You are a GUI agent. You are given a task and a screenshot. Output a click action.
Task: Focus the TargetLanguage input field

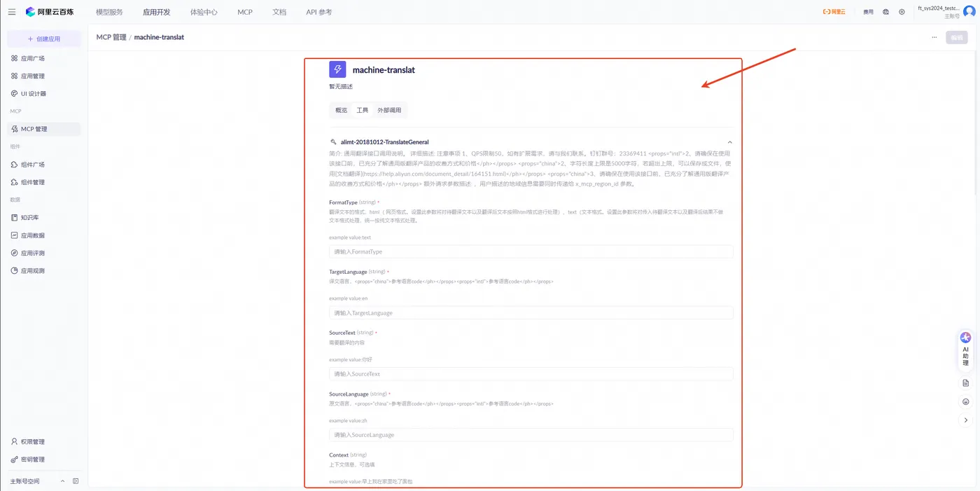(x=531, y=312)
